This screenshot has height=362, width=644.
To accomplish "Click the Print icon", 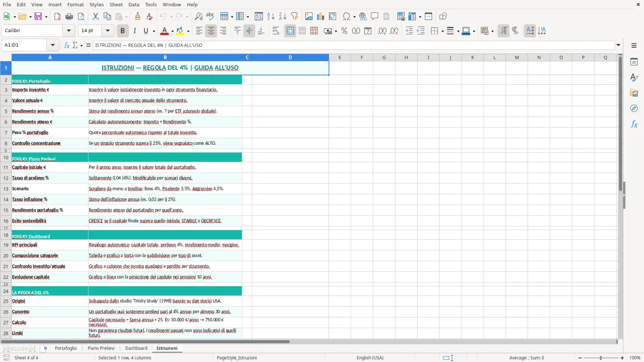I will click(x=69, y=17).
